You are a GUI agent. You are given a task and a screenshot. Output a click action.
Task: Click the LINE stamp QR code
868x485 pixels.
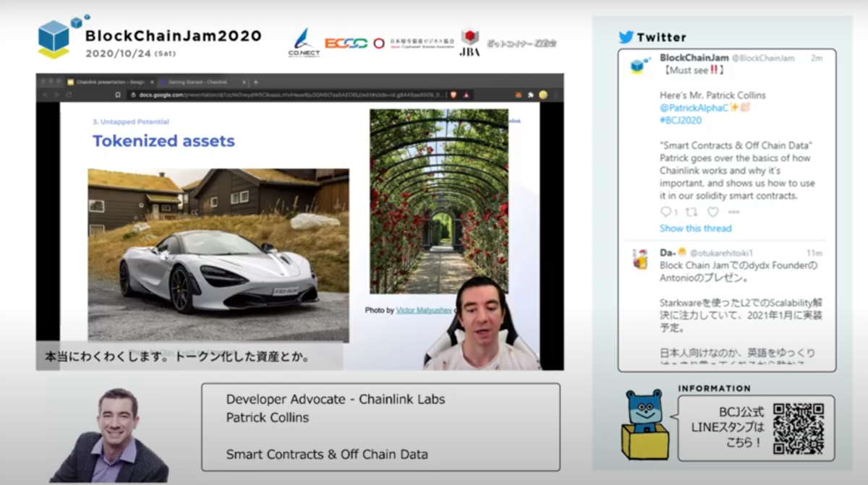(799, 428)
